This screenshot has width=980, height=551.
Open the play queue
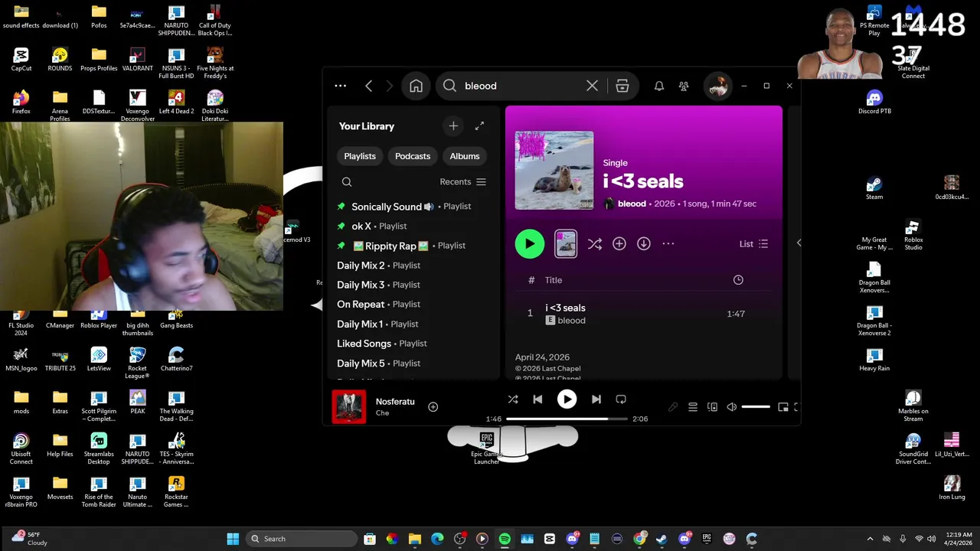point(693,407)
